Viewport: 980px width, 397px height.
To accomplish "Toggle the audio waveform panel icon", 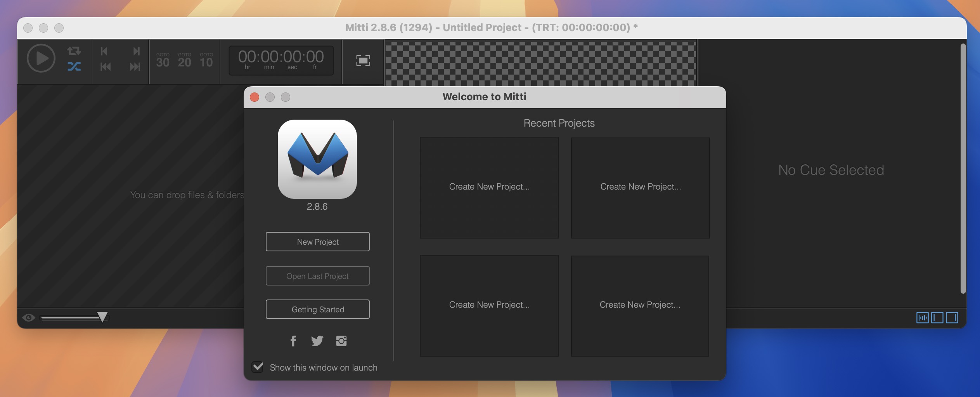I will [x=922, y=318].
